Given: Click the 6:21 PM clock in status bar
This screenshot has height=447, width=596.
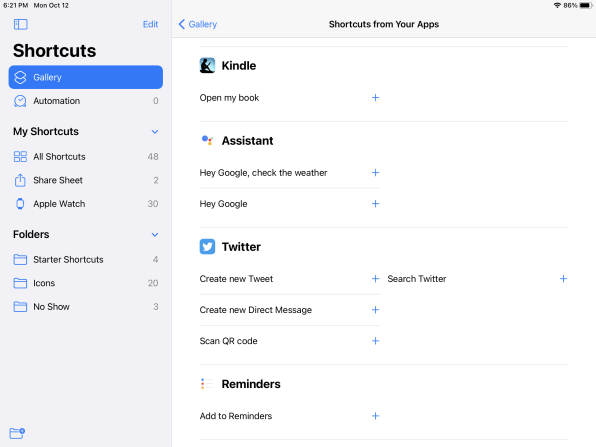Looking at the screenshot, I should 16,5.
